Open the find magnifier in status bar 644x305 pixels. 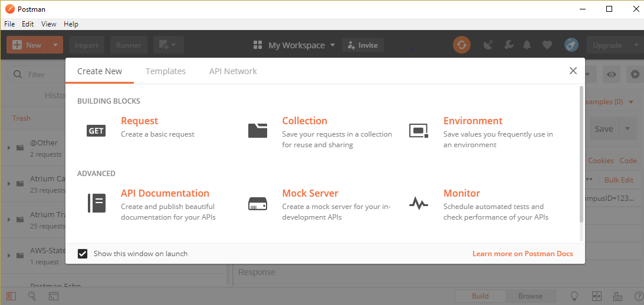click(32, 296)
